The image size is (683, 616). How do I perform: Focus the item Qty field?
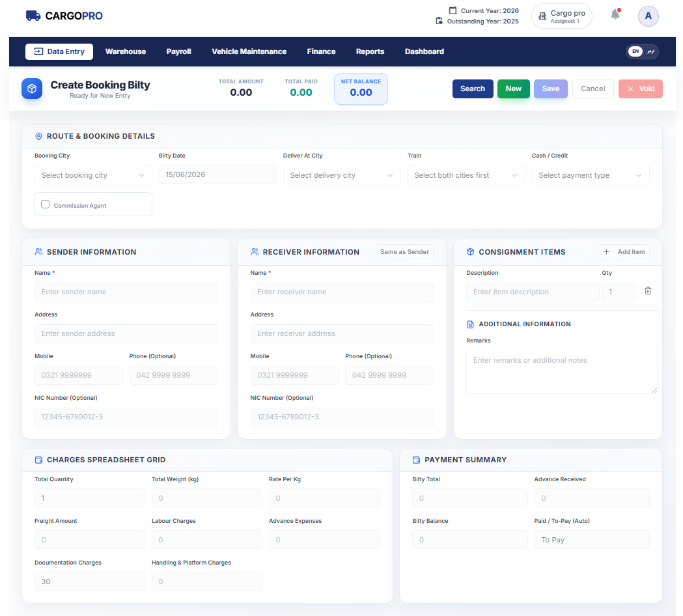(619, 292)
